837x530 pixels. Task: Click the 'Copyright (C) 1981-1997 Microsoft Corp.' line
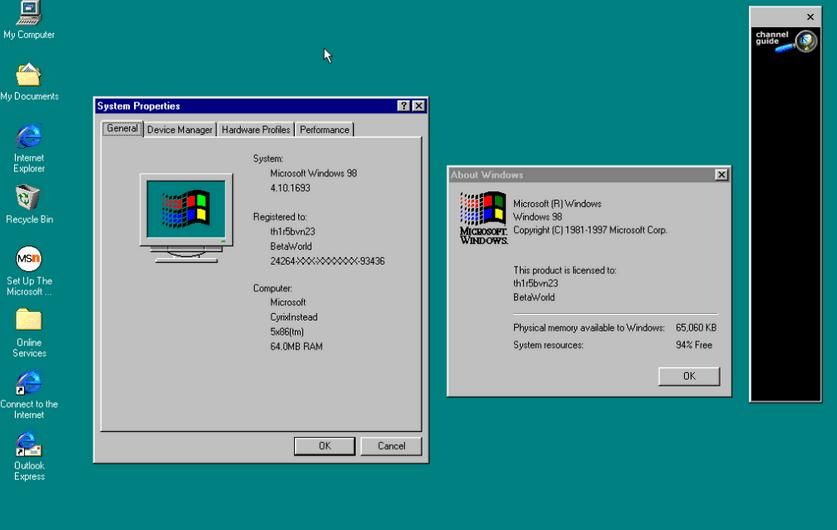590,230
